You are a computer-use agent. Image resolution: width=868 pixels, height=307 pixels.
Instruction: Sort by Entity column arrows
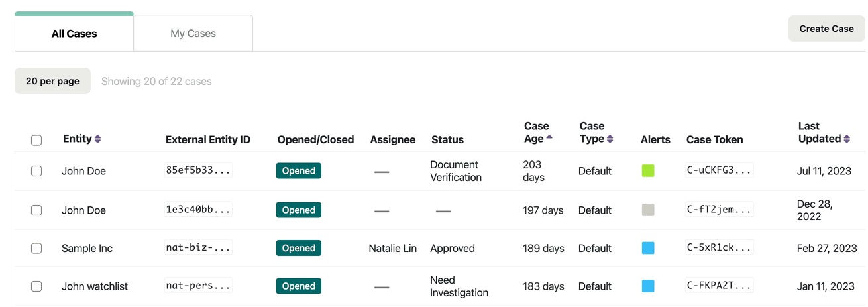tap(98, 139)
